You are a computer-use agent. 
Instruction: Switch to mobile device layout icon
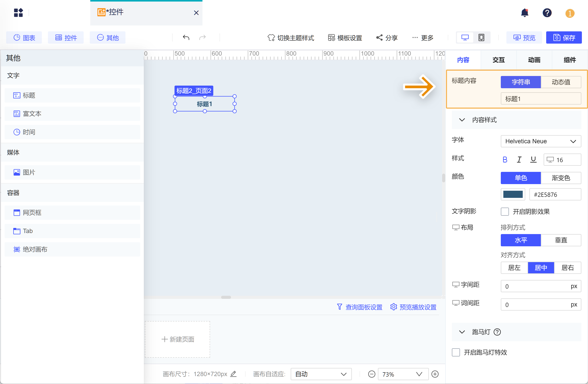tap(481, 38)
